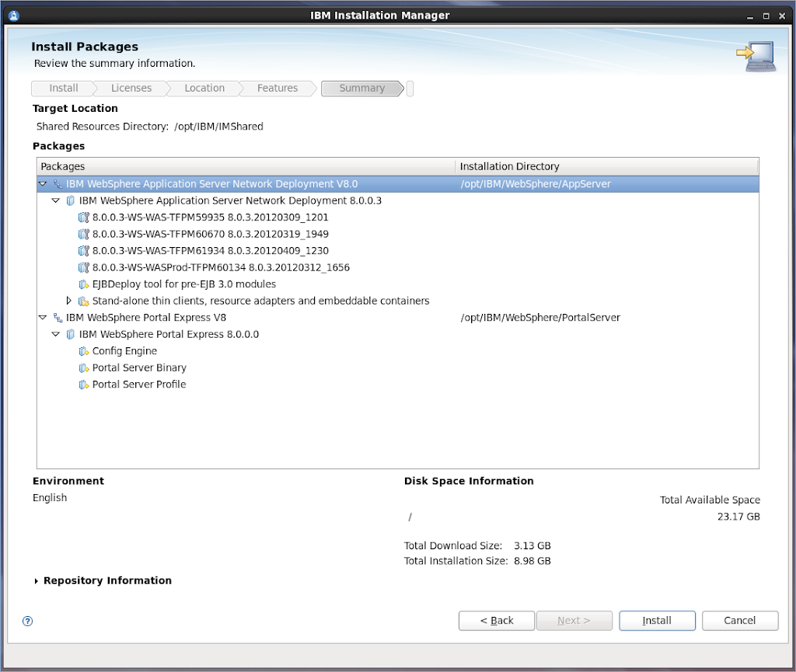Collapse the WebSphere Portal Express 8.0.0.0 node
The height and width of the screenshot is (672, 796).
(55, 334)
